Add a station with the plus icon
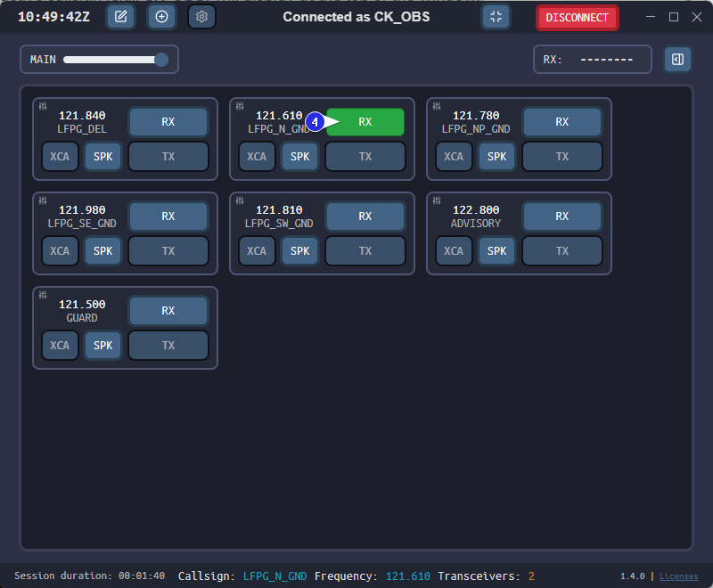Image resolution: width=713 pixels, height=588 pixels. (x=161, y=17)
